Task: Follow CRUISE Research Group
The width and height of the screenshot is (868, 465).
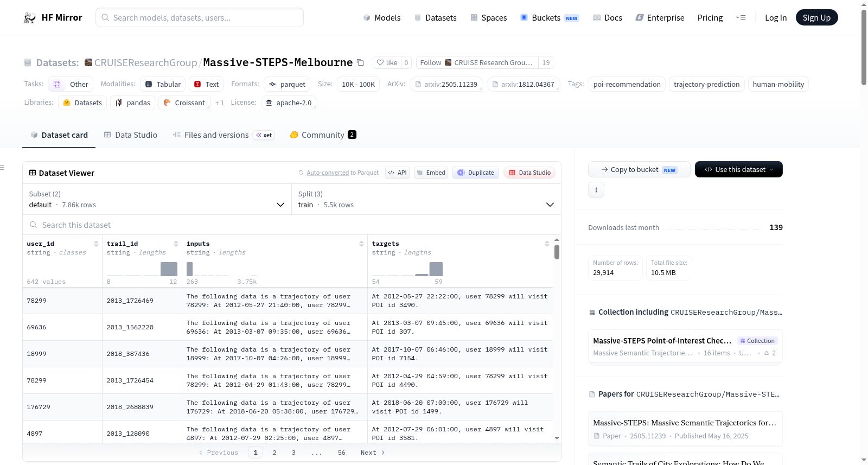Action: pos(477,62)
